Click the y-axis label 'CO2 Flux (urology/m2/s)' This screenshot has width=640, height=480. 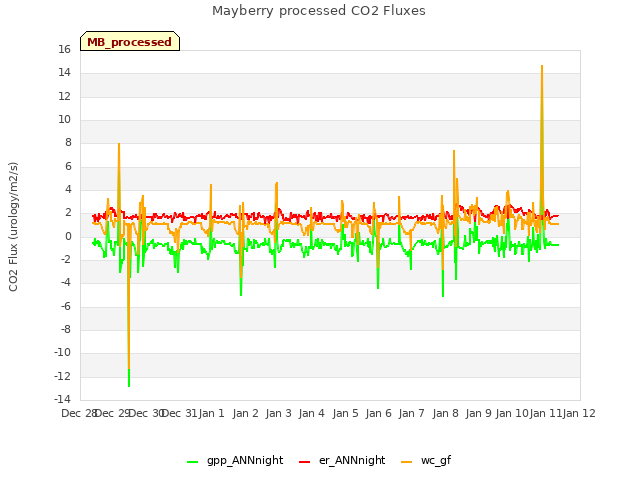pos(13,227)
